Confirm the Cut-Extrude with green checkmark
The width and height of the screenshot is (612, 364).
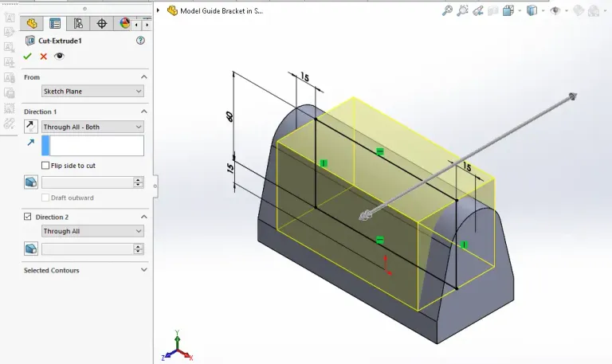(28, 56)
